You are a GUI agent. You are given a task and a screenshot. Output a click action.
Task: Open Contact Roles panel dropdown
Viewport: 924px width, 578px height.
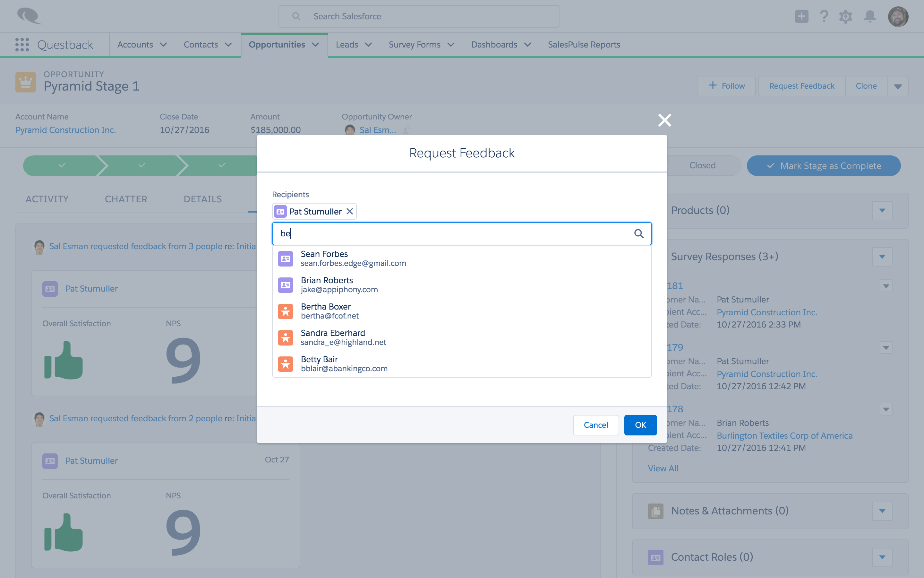coord(882,557)
